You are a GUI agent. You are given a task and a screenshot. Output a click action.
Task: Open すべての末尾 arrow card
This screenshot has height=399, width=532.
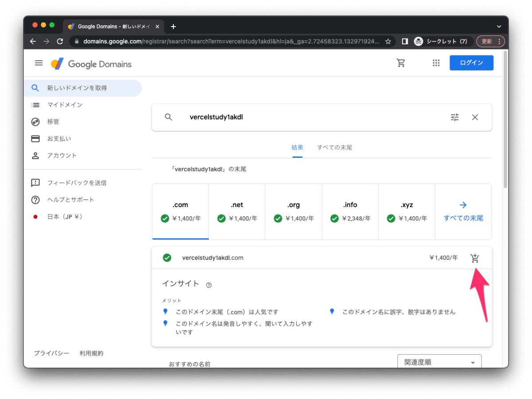coord(463,211)
